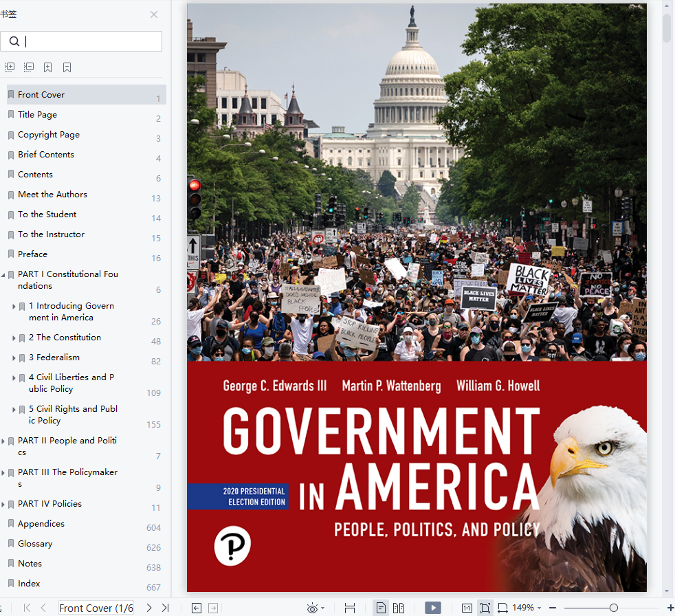Collapse the PART I Constitutional Foundations section

click(3, 274)
